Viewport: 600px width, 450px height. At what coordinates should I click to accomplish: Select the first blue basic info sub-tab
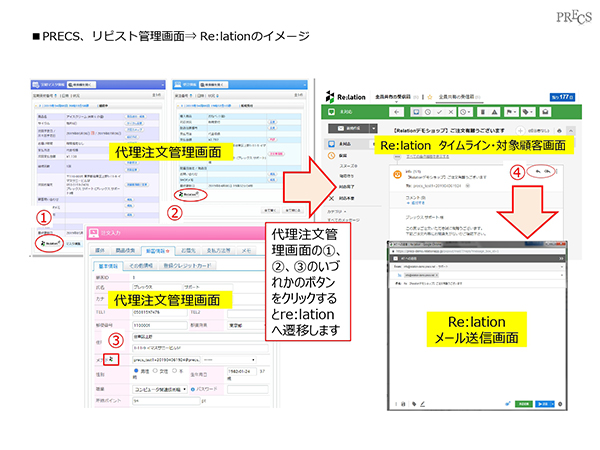tap(108, 266)
